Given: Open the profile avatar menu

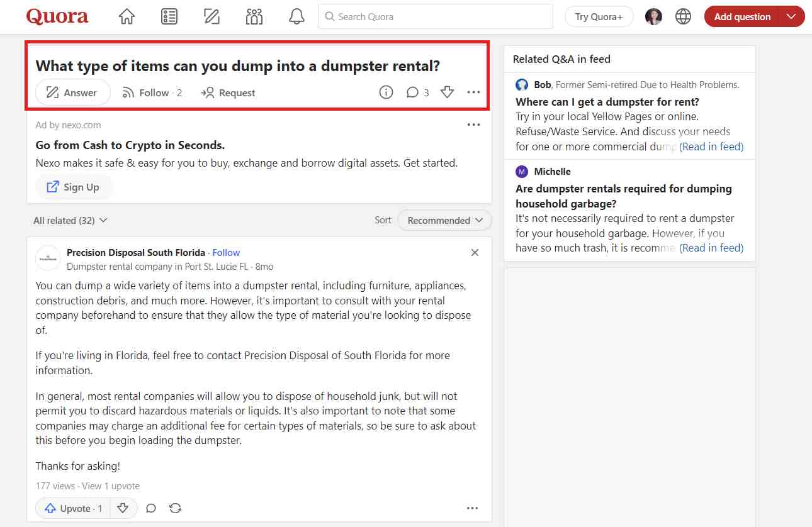Looking at the screenshot, I should [653, 17].
